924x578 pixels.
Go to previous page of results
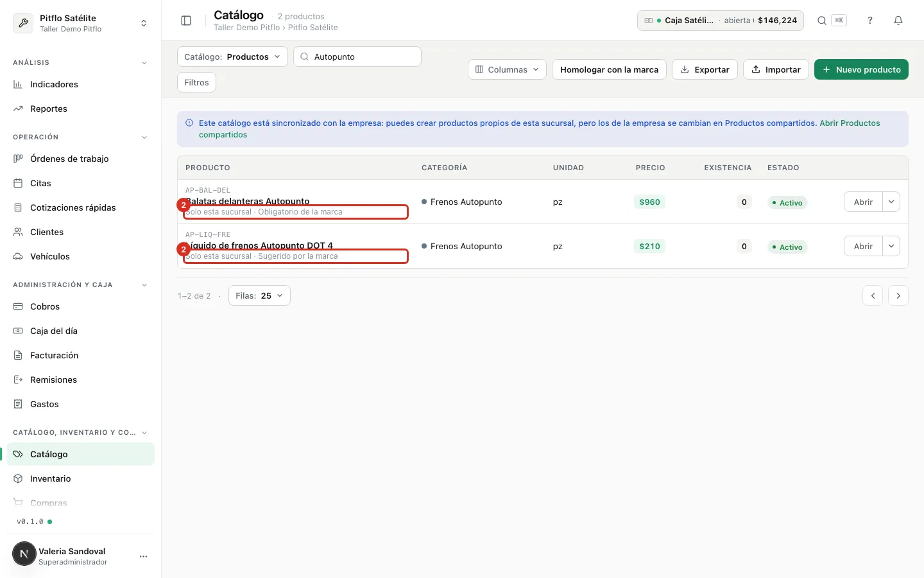coord(873,295)
